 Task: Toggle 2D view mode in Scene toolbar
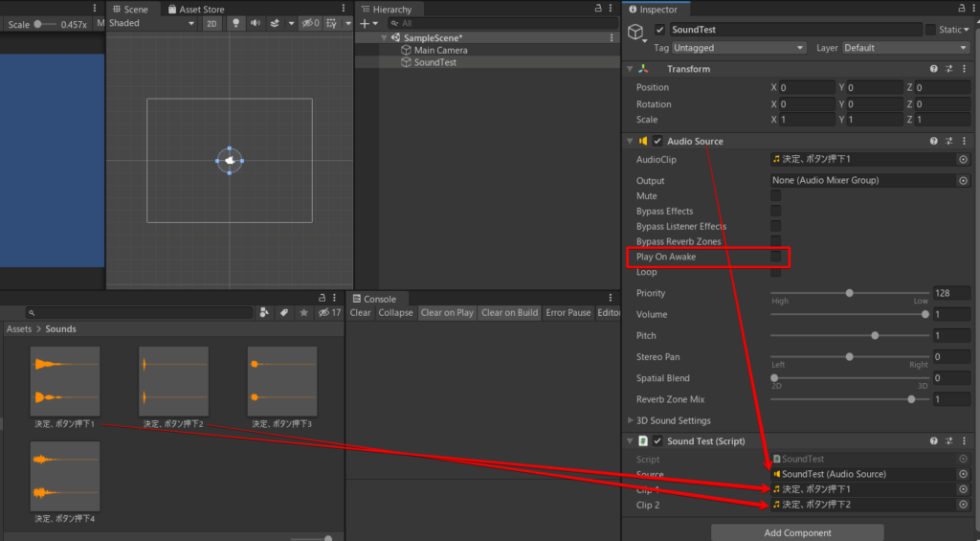click(212, 23)
